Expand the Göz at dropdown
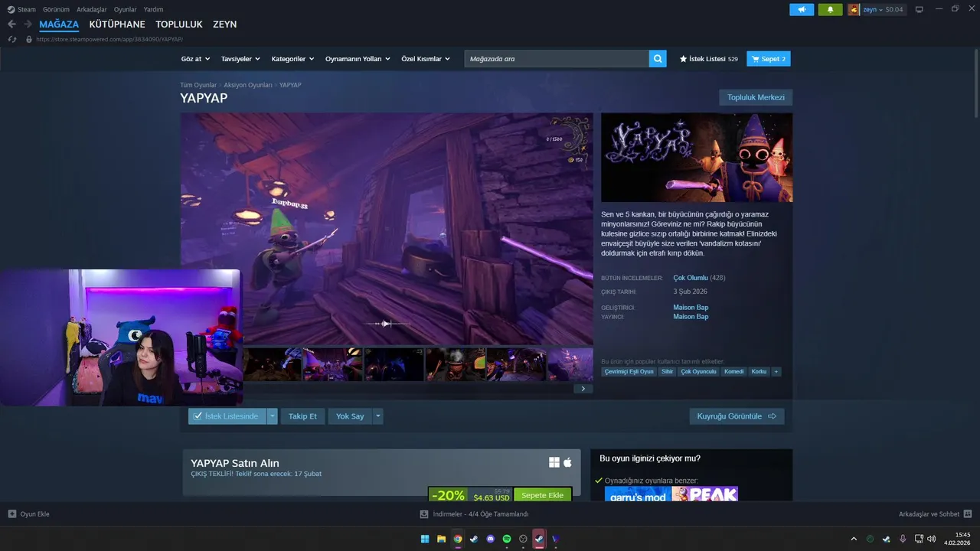980x551 pixels. pyautogui.click(x=195, y=59)
